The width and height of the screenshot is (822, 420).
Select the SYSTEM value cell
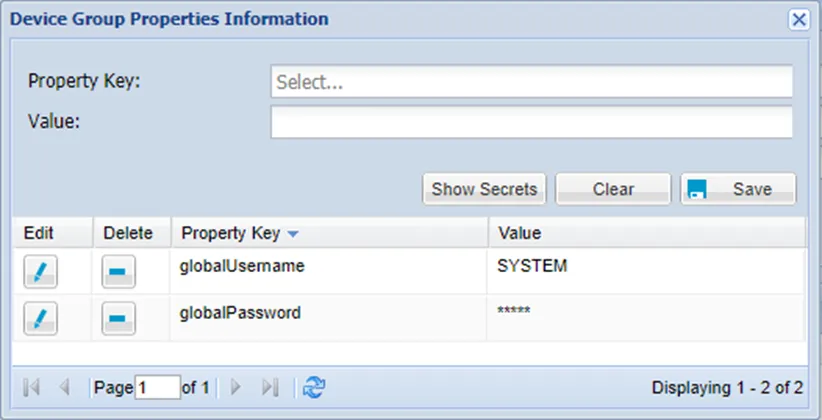pyautogui.click(x=646, y=271)
